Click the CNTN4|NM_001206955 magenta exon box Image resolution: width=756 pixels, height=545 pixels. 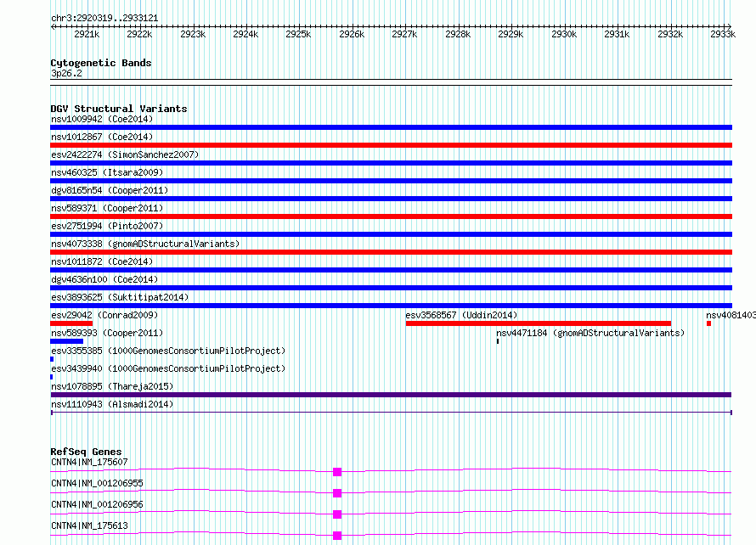[337, 493]
